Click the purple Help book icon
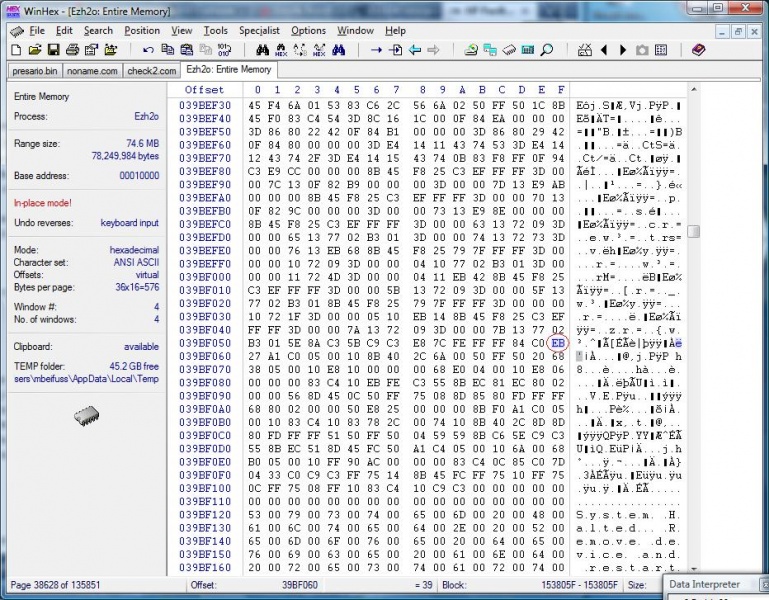The height and width of the screenshot is (600, 769). tap(698, 50)
